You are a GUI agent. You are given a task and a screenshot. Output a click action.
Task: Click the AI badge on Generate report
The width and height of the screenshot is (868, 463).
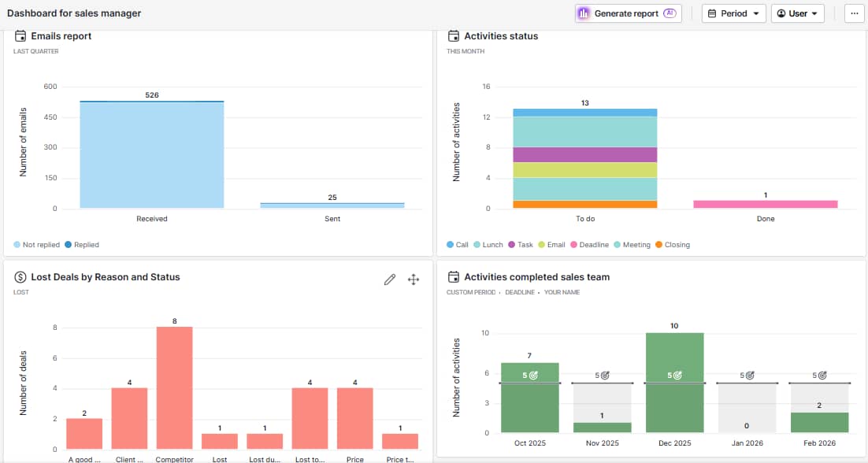click(671, 13)
